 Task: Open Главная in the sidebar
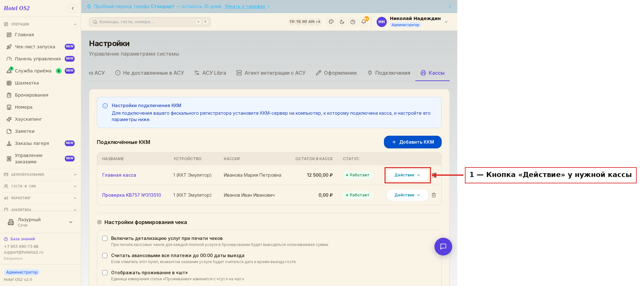pyautogui.click(x=40, y=35)
